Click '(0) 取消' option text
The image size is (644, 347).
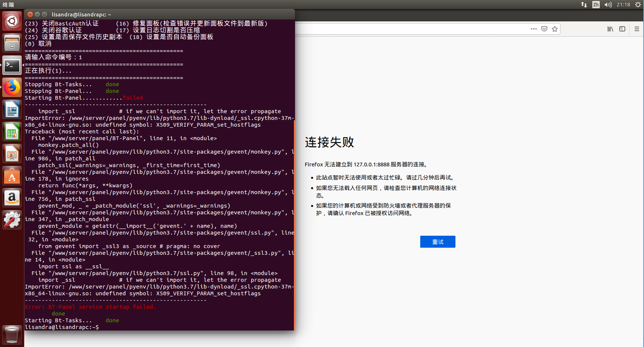point(38,44)
